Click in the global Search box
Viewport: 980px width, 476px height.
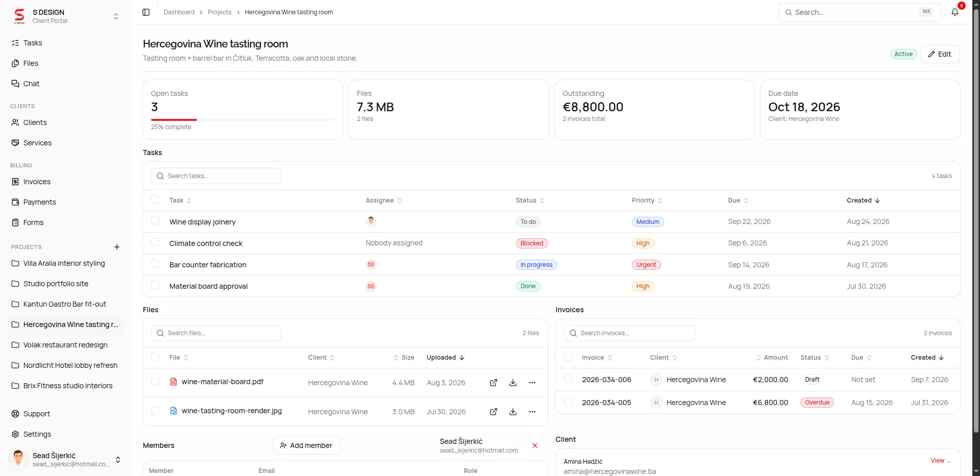(860, 12)
